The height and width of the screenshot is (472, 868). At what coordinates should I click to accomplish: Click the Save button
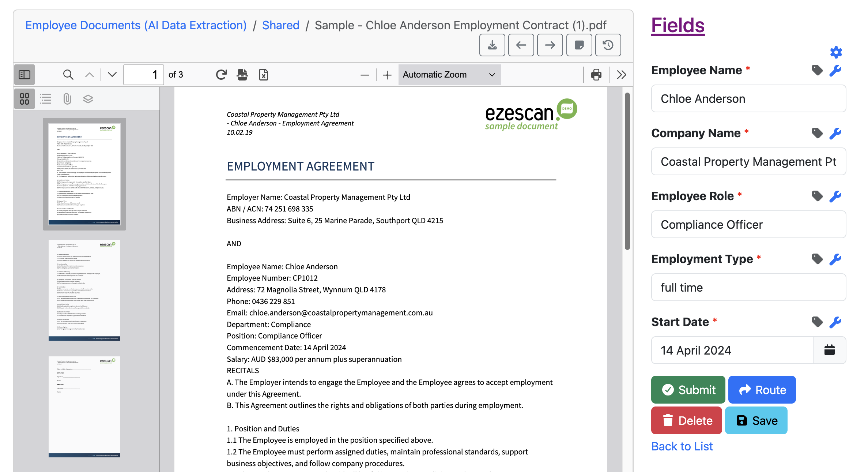click(756, 420)
